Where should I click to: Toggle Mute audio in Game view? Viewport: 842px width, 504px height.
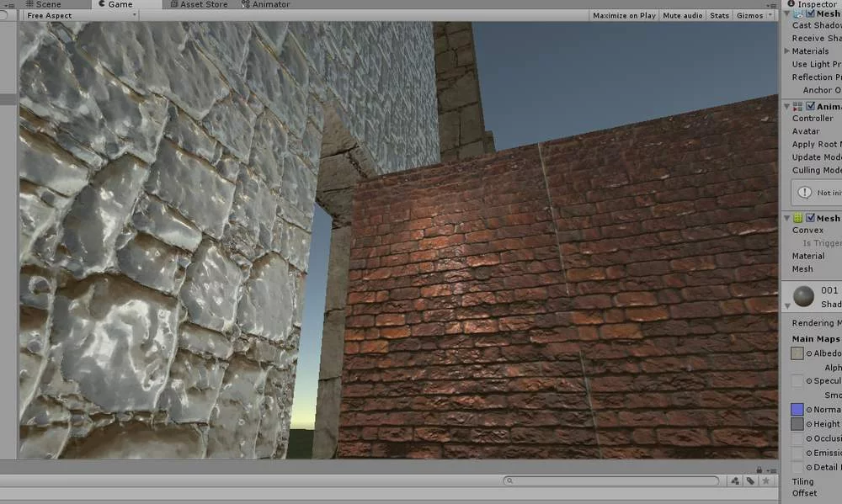point(683,15)
